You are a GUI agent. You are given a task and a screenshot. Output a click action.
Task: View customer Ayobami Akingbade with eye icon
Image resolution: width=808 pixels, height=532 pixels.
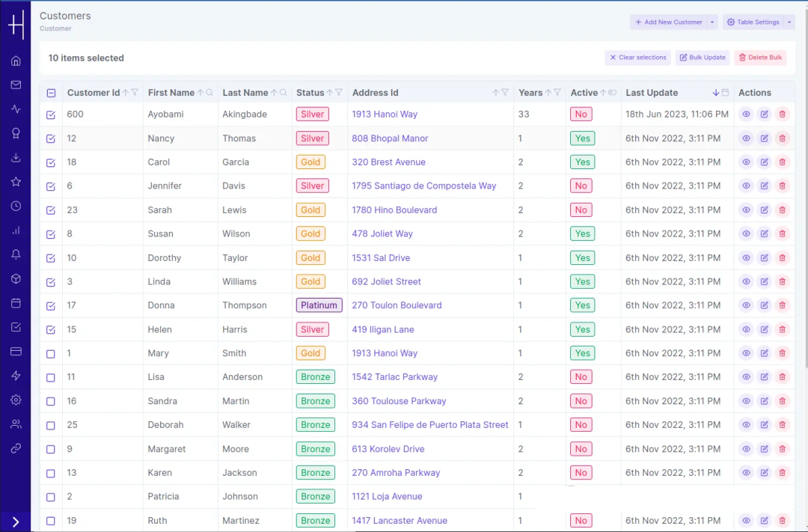(746, 114)
